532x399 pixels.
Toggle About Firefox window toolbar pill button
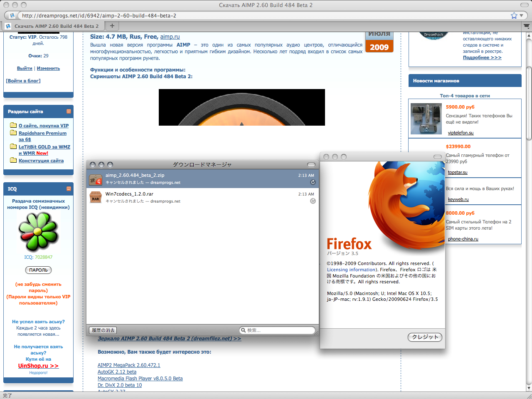[x=438, y=157]
